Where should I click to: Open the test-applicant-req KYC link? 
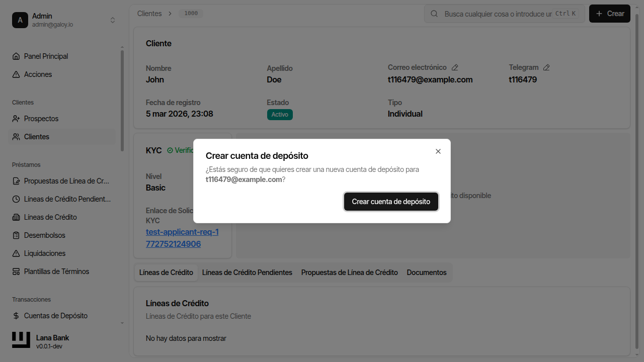182,237
